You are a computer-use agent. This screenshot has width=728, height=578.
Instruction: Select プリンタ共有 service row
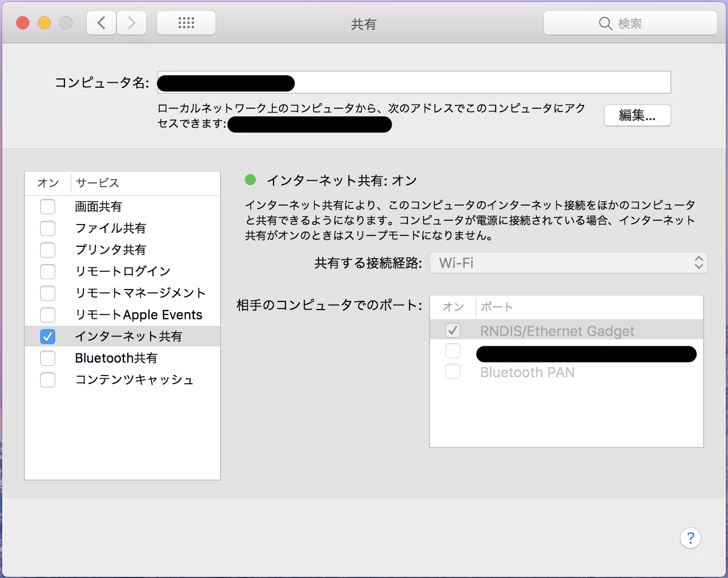pyautogui.click(x=122, y=249)
